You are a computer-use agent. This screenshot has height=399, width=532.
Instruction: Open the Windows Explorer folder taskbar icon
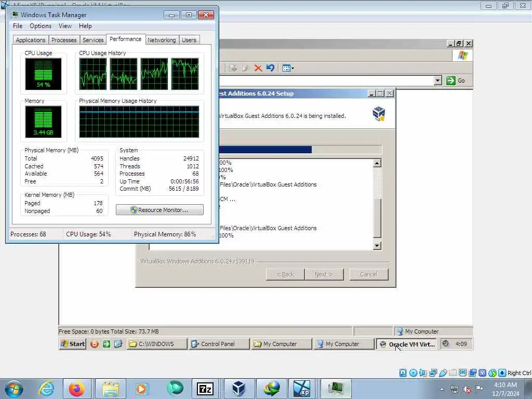110,389
